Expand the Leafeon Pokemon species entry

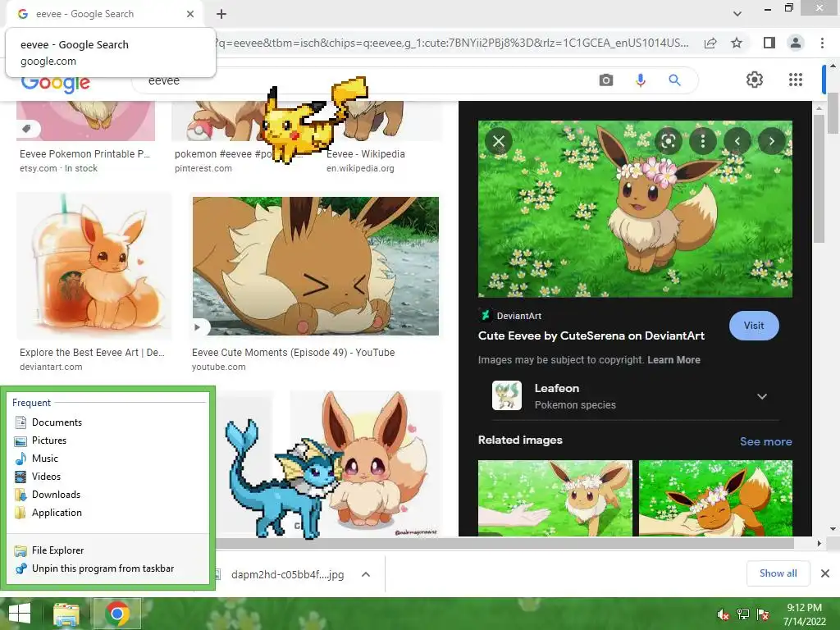pyautogui.click(x=635, y=396)
